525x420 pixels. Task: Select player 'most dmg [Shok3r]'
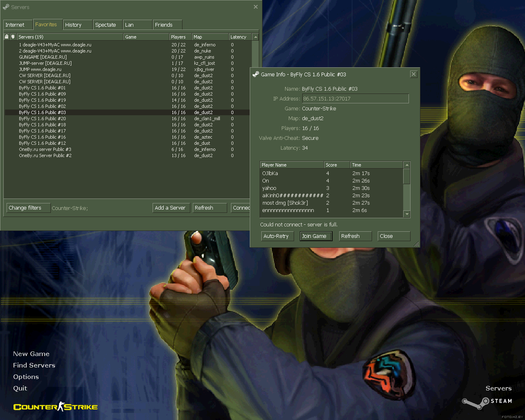[332, 203]
